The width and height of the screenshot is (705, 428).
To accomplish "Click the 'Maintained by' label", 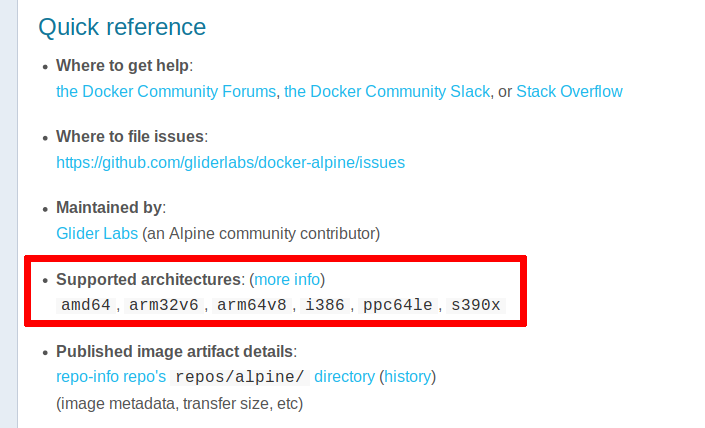I will tap(109, 208).
